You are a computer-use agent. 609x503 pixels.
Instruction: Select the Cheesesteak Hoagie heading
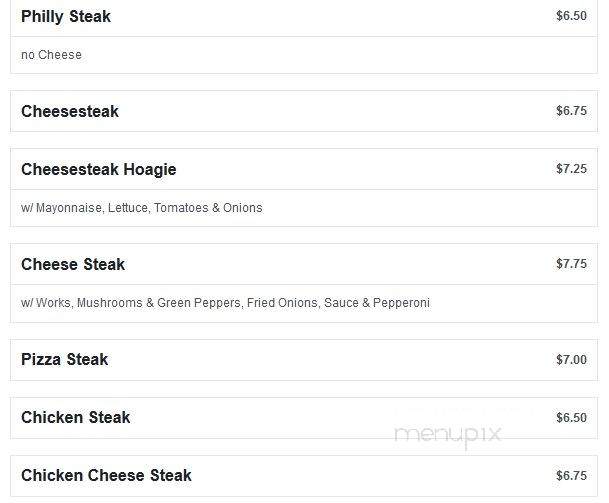pyautogui.click(x=99, y=170)
